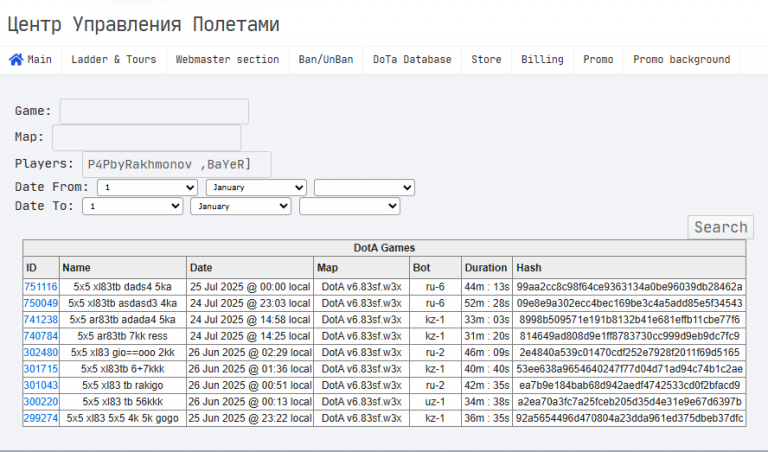Click duration "31m : 20s"

click(x=487, y=336)
